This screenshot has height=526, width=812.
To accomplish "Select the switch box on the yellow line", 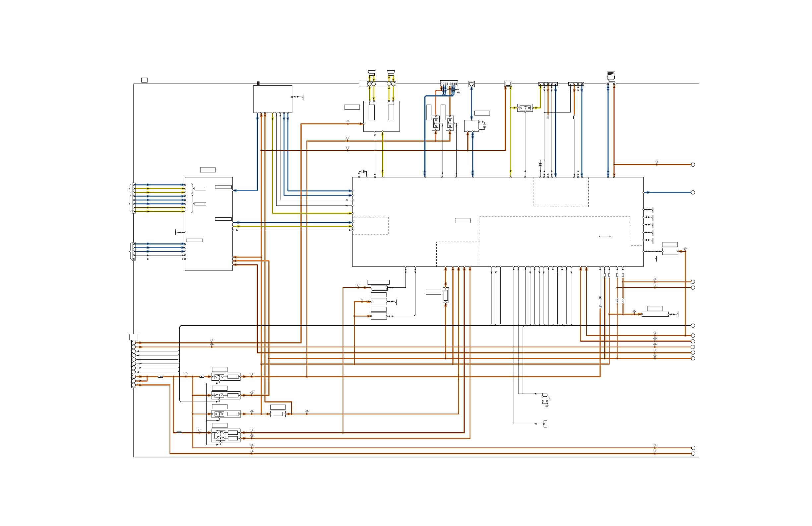I will [x=525, y=108].
